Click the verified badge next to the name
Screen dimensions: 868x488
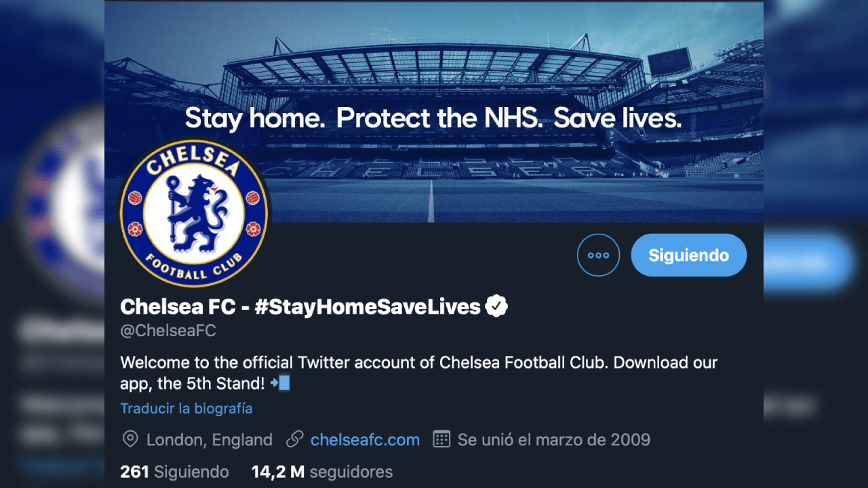[x=496, y=306]
